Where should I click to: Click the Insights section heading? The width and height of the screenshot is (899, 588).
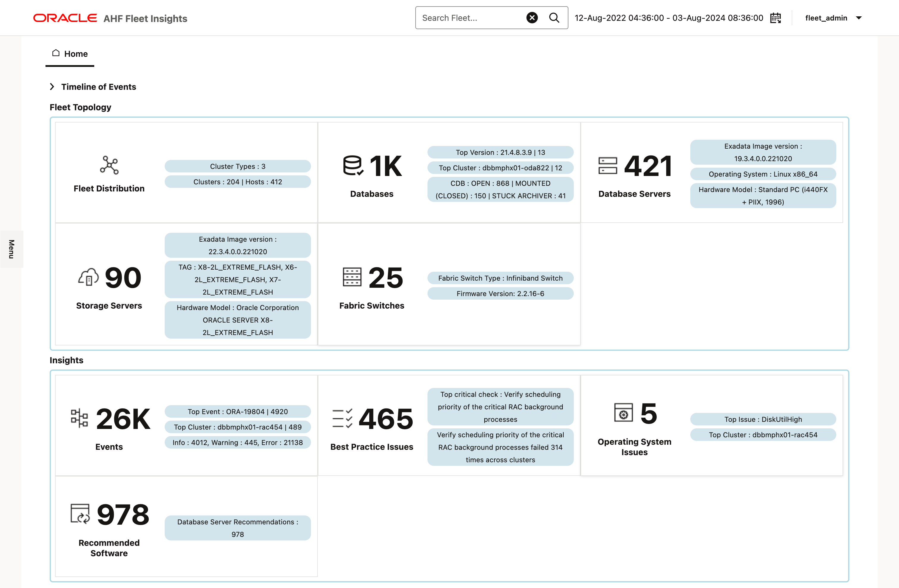67,360
